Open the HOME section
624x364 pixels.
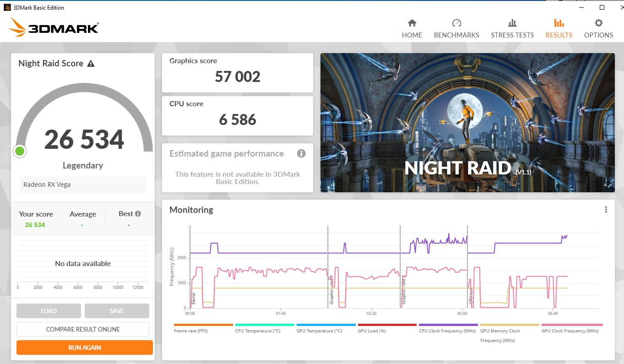click(x=412, y=29)
